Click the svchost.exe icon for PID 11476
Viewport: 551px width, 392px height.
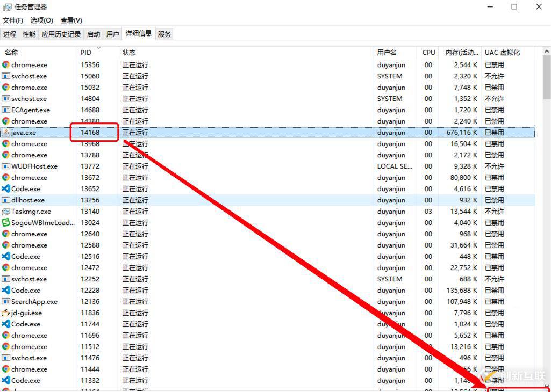5,358
